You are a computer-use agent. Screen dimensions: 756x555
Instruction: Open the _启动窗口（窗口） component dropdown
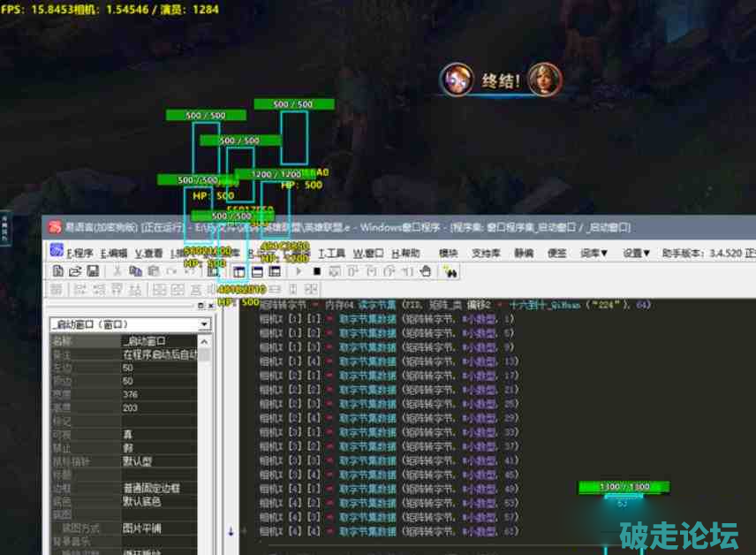[204, 324]
